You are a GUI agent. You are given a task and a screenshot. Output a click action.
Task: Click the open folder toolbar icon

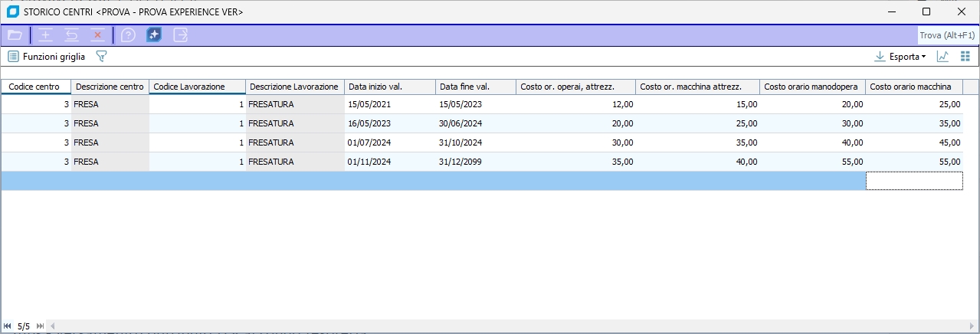pos(15,35)
